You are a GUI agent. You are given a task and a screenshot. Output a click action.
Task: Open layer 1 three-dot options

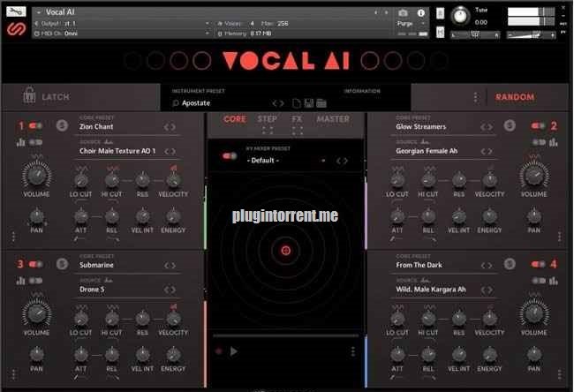click(x=13, y=237)
